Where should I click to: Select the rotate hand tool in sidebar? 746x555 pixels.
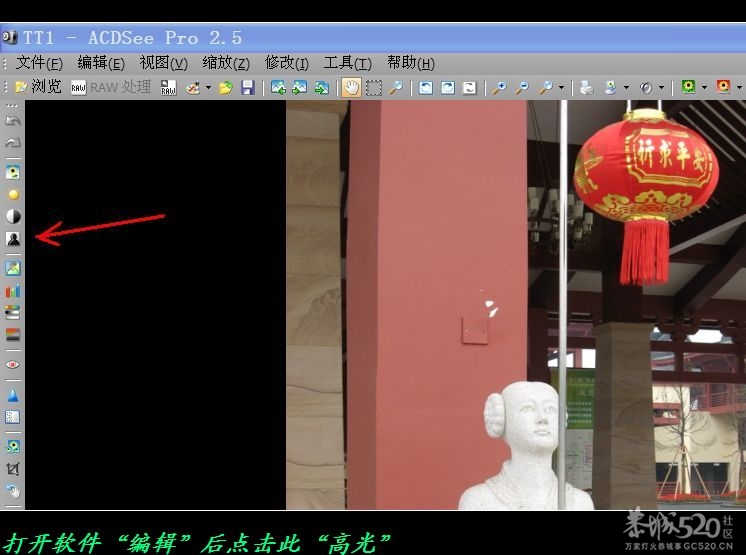tap(13, 490)
